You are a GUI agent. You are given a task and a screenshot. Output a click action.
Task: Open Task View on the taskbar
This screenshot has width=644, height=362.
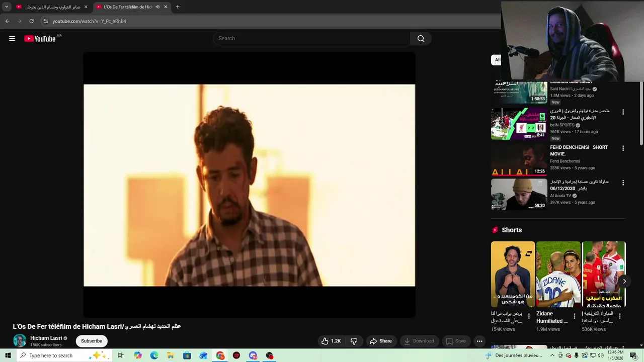pyautogui.click(x=121, y=355)
